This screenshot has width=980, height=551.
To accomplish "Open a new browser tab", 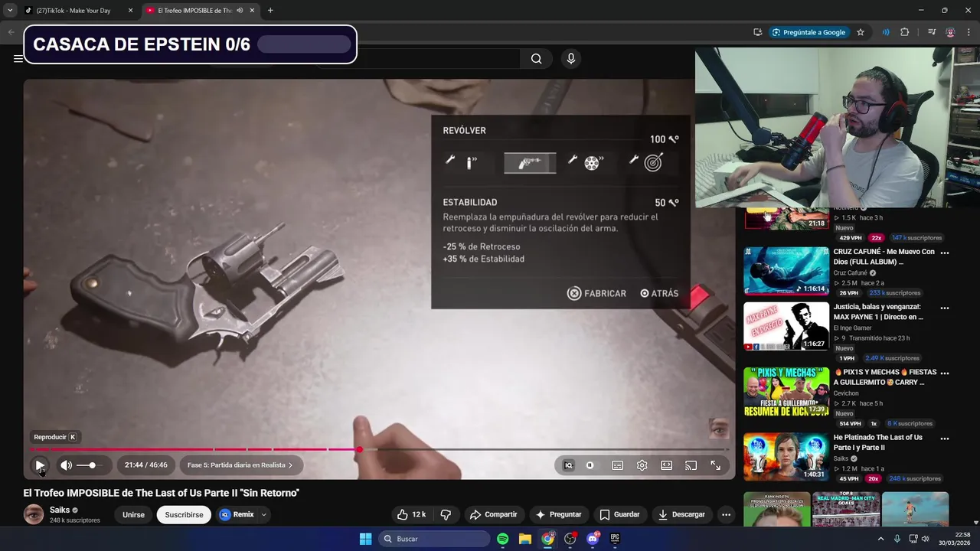I will 270,11.
